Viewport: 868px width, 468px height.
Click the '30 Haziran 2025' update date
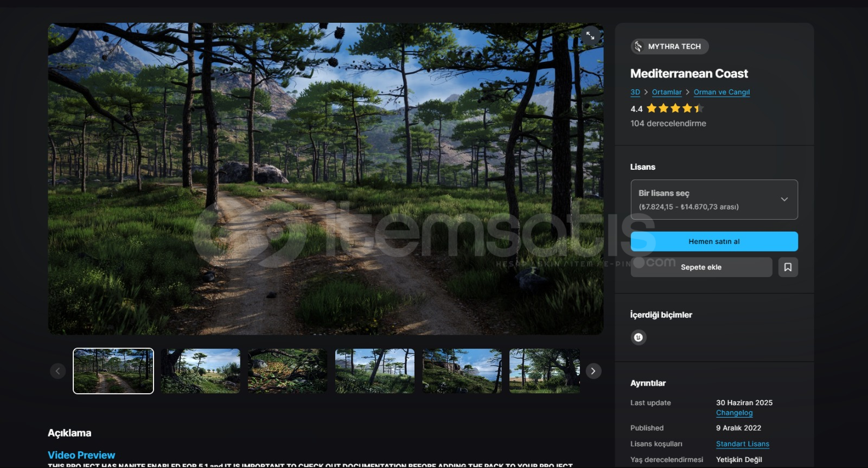(x=744, y=402)
